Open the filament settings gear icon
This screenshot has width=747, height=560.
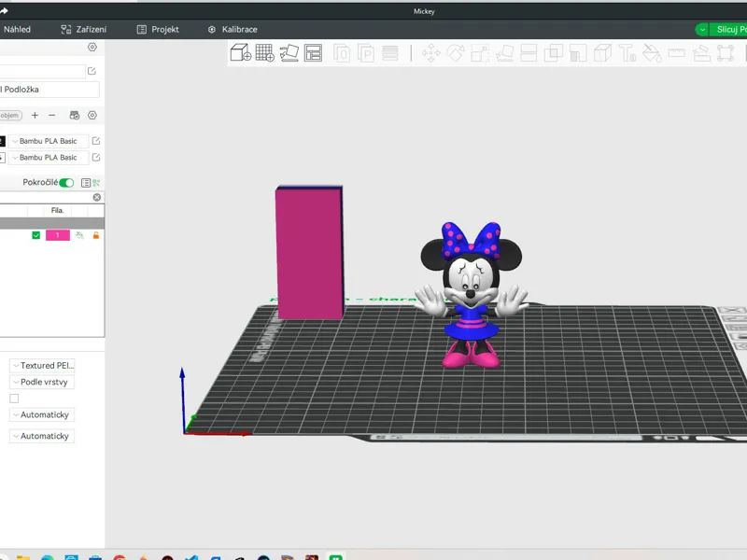click(92, 115)
